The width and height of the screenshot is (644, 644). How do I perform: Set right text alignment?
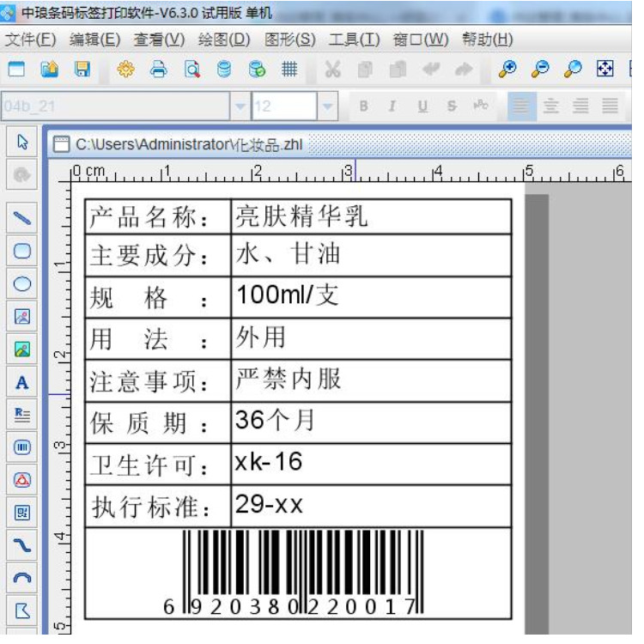click(x=580, y=106)
